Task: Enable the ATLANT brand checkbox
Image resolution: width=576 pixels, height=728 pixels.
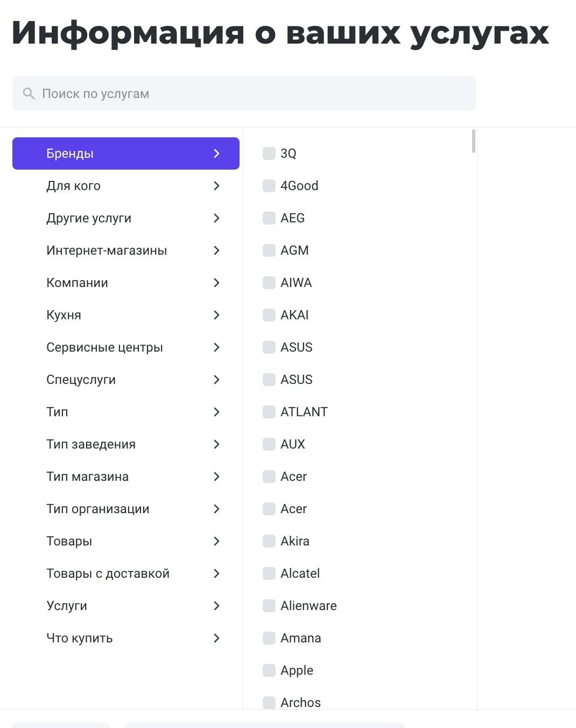Action: [269, 412]
